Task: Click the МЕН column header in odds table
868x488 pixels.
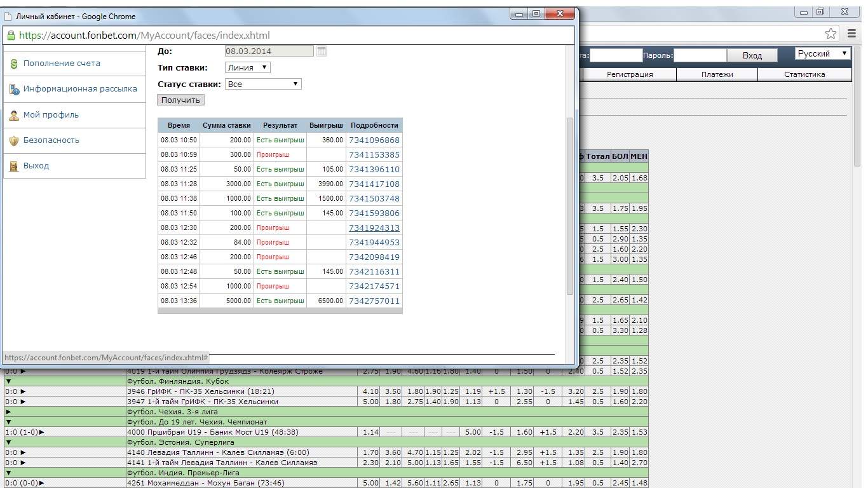Action: (639, 156)
